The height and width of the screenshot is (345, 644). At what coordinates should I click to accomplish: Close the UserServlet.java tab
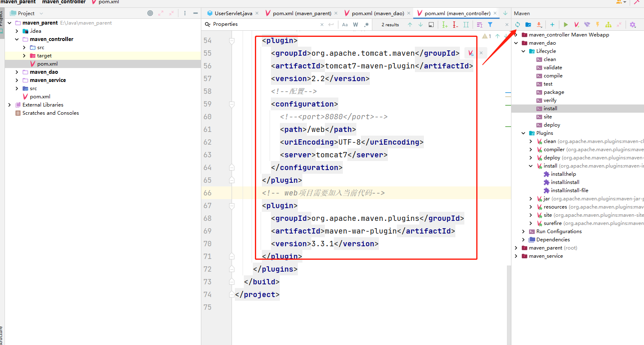(x=257, y=13)
